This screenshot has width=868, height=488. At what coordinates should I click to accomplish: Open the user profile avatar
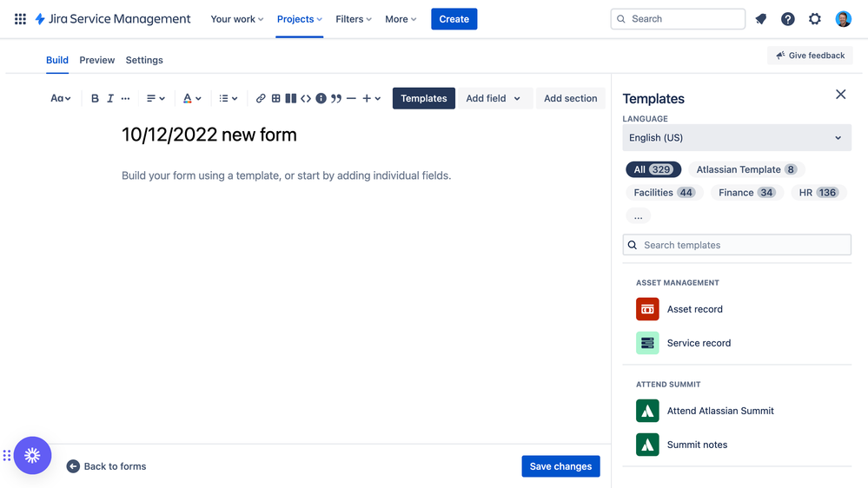[843, 19]
